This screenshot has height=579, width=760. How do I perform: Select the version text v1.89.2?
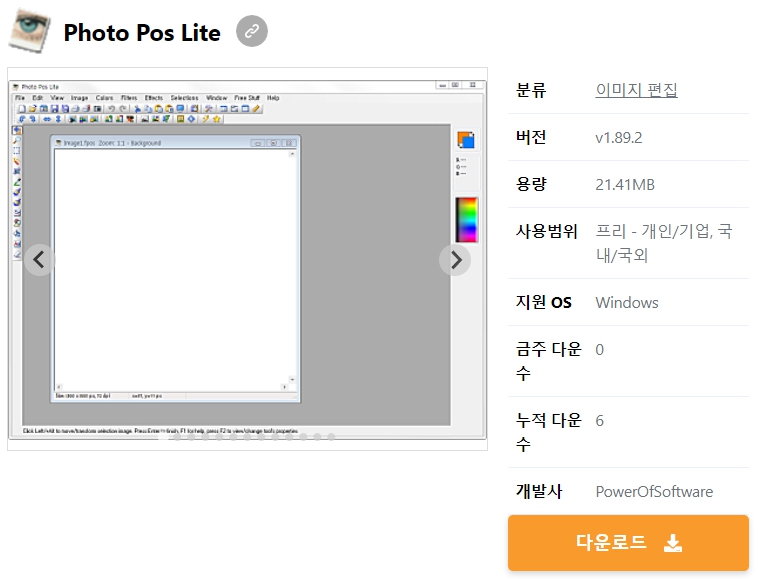click(x=618, y=138)
